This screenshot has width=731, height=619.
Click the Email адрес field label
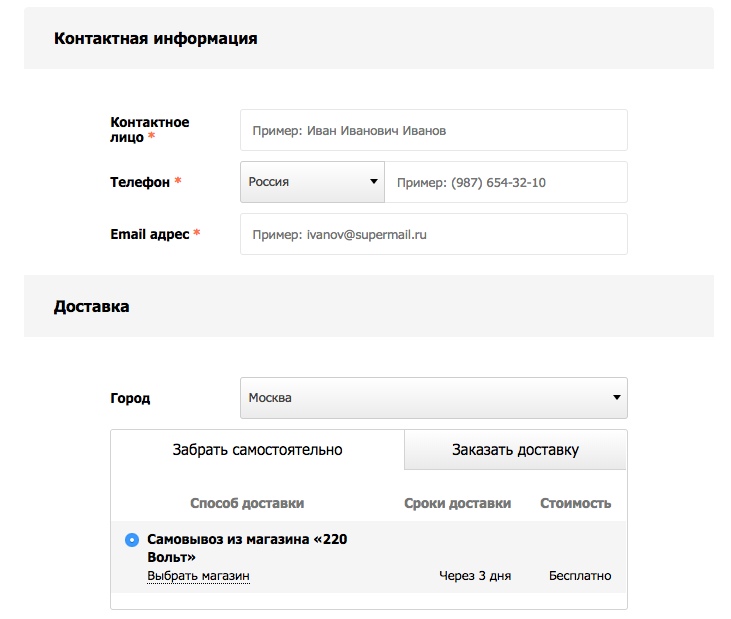tap(150, 234)
